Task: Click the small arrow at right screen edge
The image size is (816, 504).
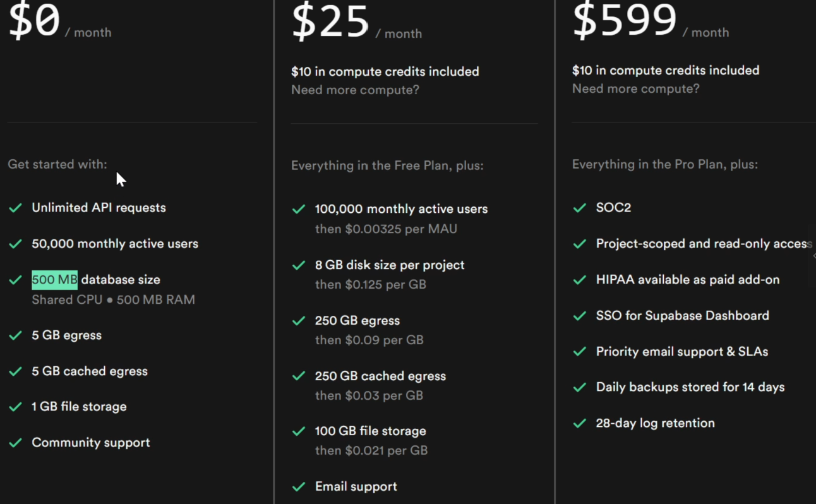Action: point(813,256)
